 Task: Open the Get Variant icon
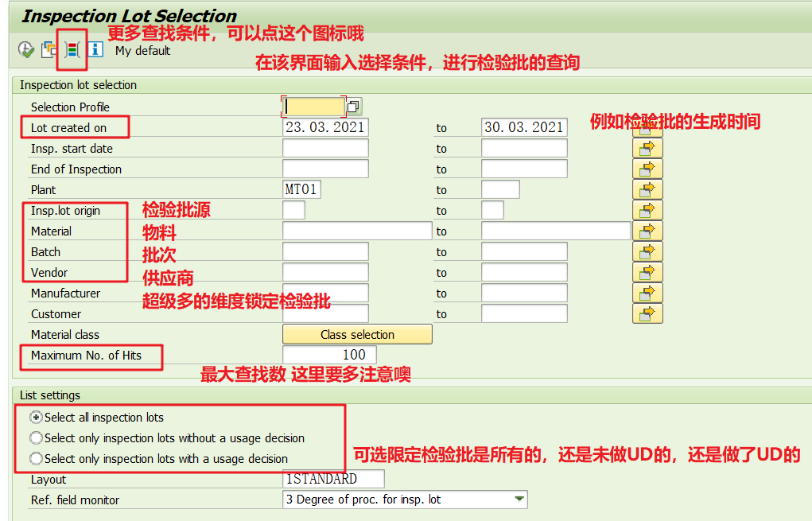[x=48, y=49]
